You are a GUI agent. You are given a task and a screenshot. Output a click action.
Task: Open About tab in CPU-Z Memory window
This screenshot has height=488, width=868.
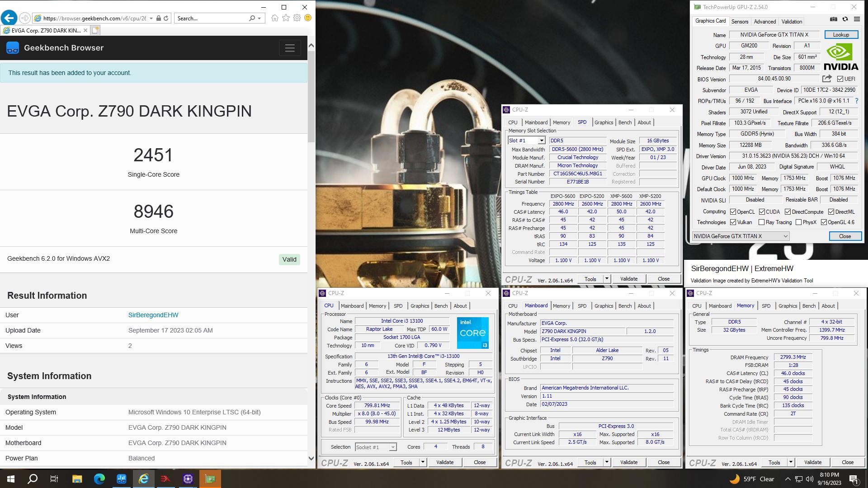pyautogui.click(x=828, y=306)
